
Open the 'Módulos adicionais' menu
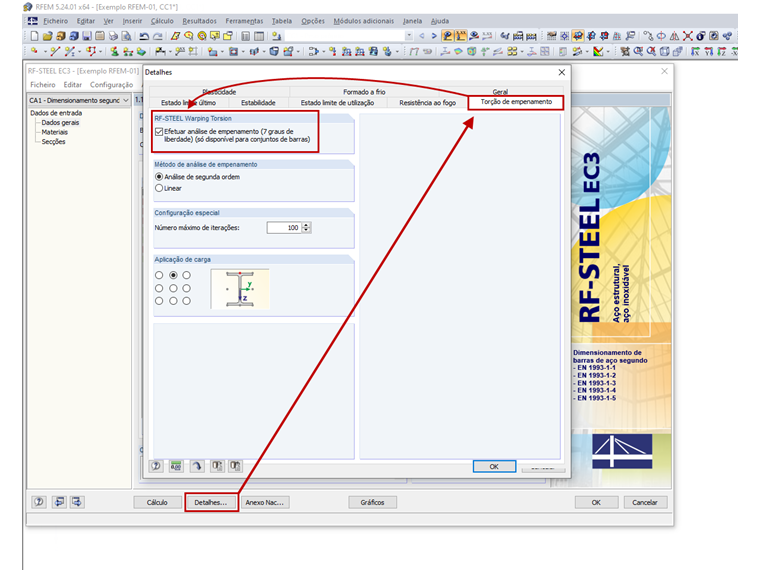[364, 21]
